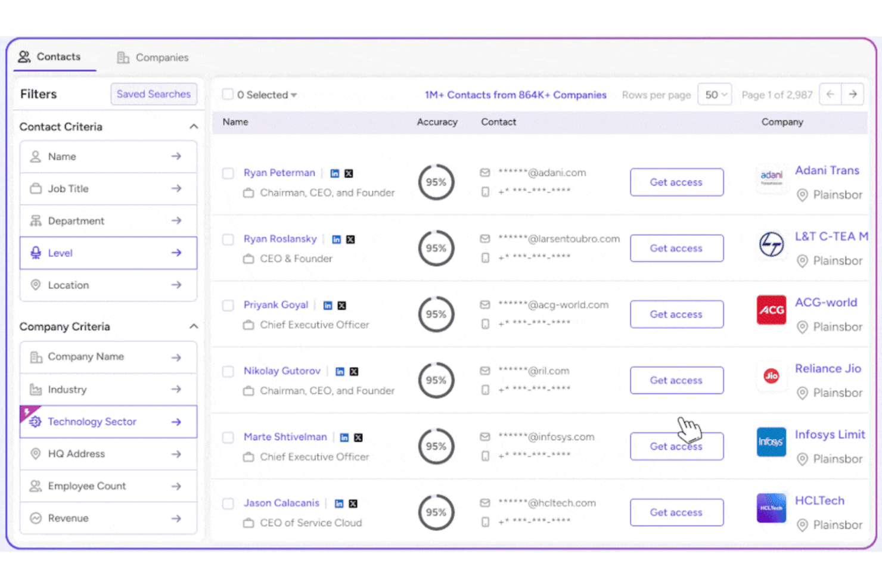Click briefcase icon under Ryan Roslansky
Viewport: 882px width, 588px height.
pos(249,259)
